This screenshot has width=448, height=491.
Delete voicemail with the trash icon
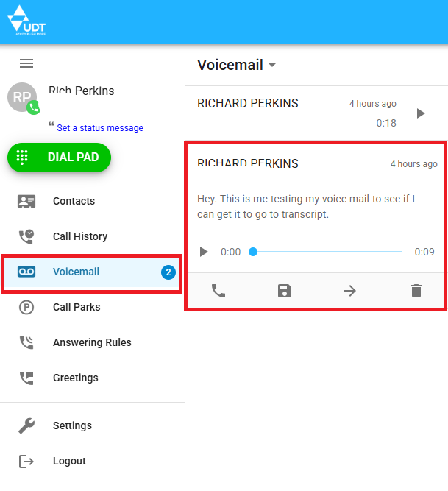tap(416, 291)
